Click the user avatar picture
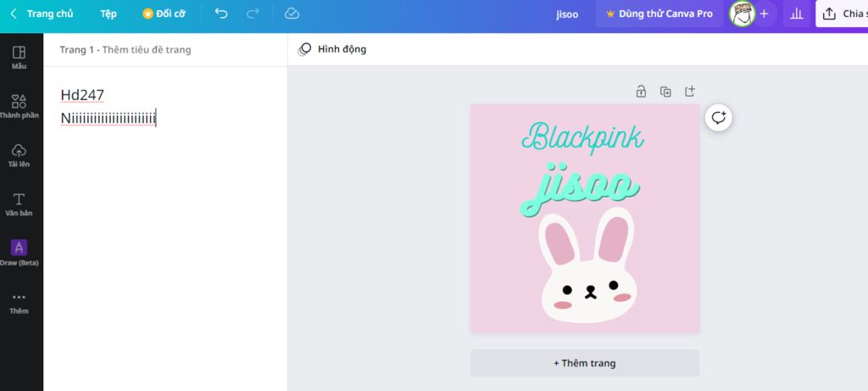Image resolution: width=868 pixels, height=391 pixels. pyautogui.click(x=743, y=14)
